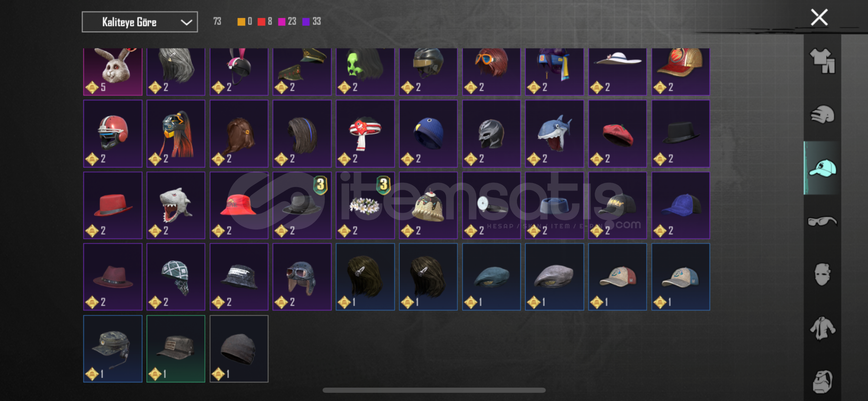Open the jacket category icon in sidebar
Screen dimensions: 868x401
pyautogui.click(x=822, y=328)
